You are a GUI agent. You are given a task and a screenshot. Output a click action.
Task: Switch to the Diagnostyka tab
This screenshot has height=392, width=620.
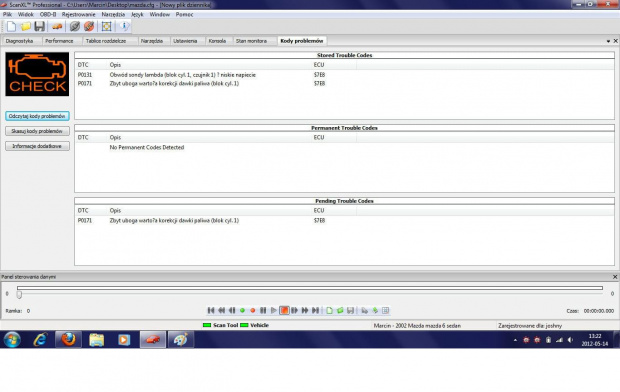click(x=19, y=41)
